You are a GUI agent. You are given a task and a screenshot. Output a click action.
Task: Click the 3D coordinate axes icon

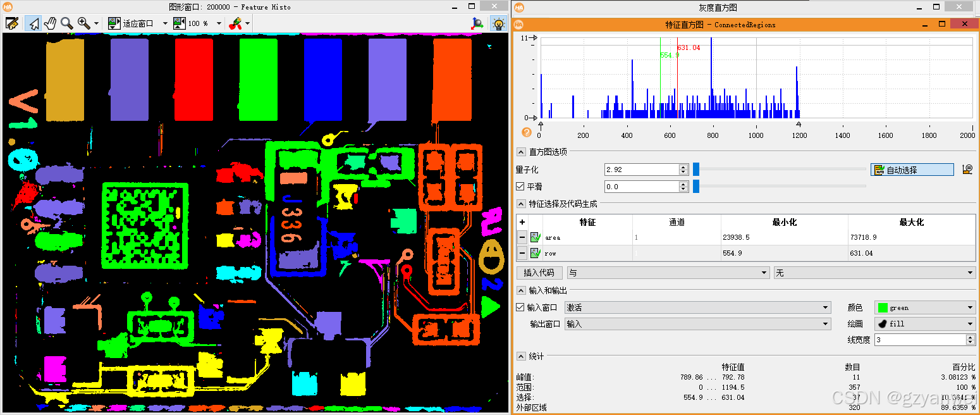478,23
